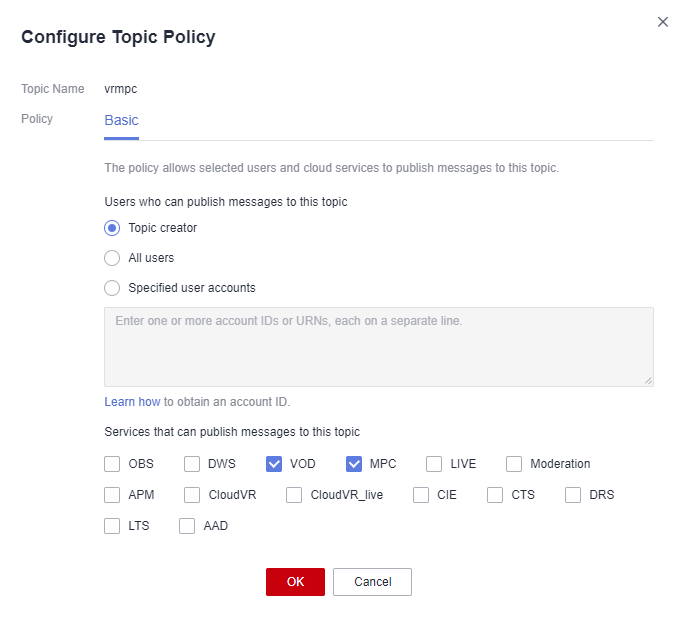This screenshot has width=685, height=624.
Task: Tick the AAD checkbox
Action: [187, 526]
